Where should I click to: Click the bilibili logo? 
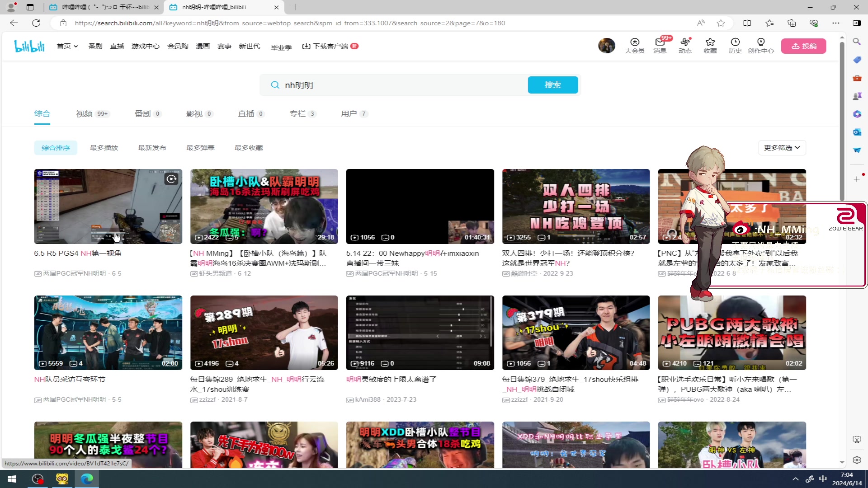tap(29, 46)
